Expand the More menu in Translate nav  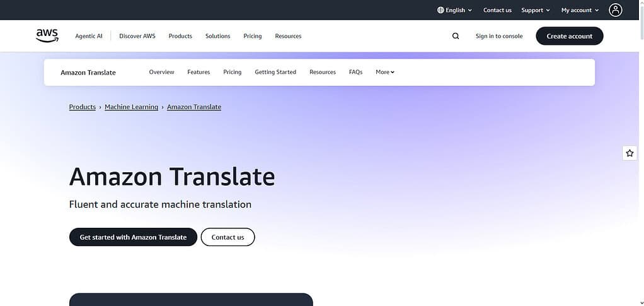click(x=385, y=72)
